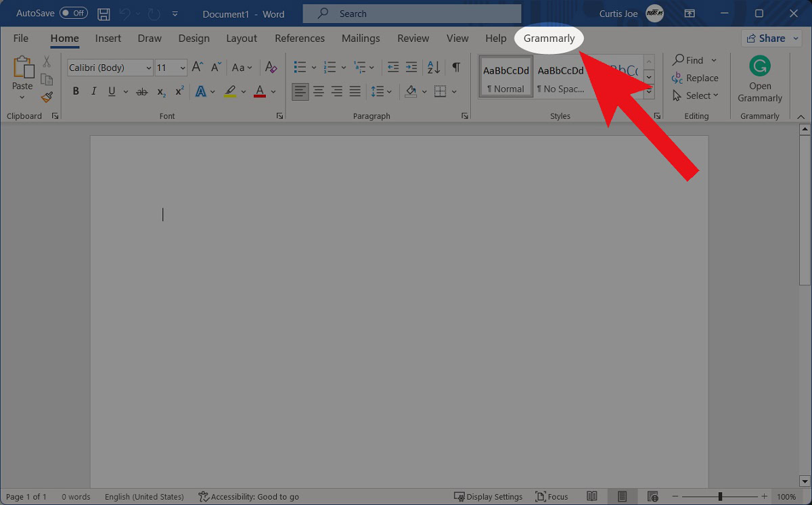The width and height of the screenshot is (812, 505).
Task: Switch to the Insert tab
Action: coord(108,39)
